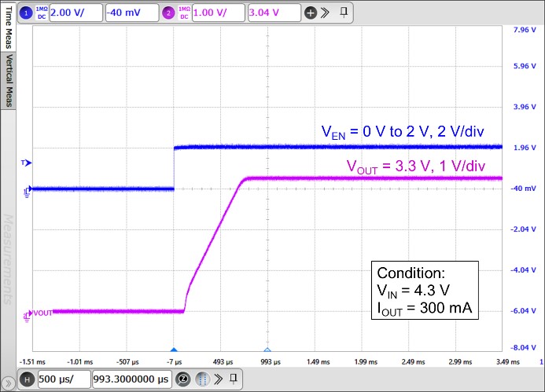Screen dimensions: 545x392
Task: Expand more channel options with double chevron
Action: point(326,13)
